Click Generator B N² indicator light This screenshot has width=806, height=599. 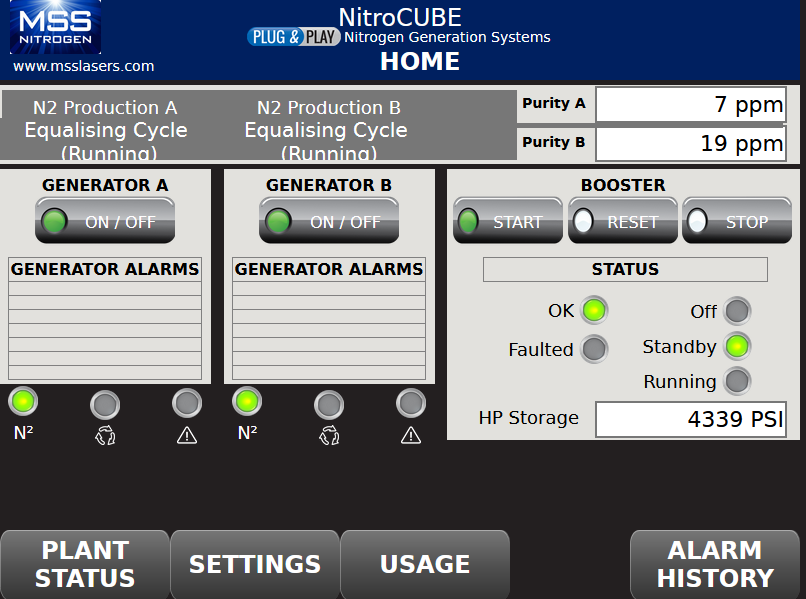[x=247, y=401]
